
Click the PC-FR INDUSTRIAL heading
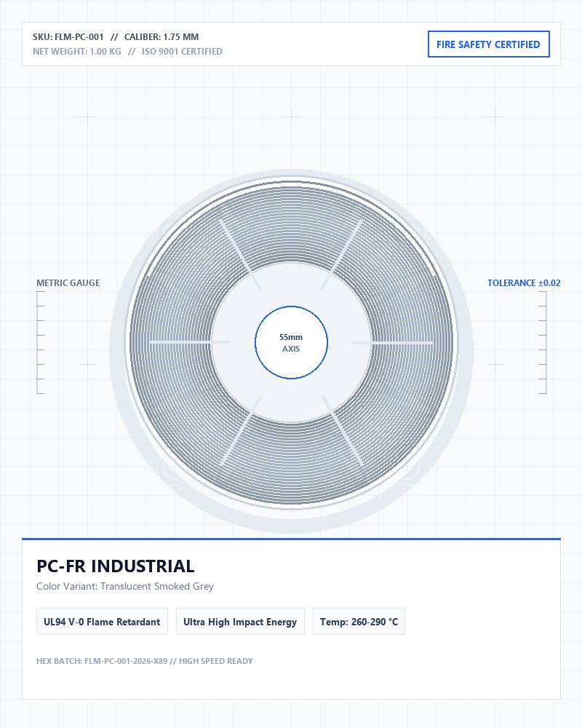[x=116, y=566]
